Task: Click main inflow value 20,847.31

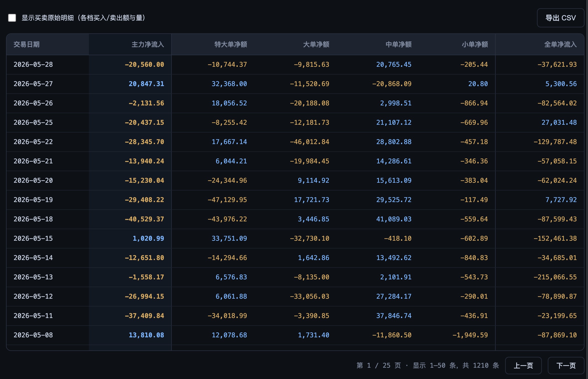Action: 146,84
